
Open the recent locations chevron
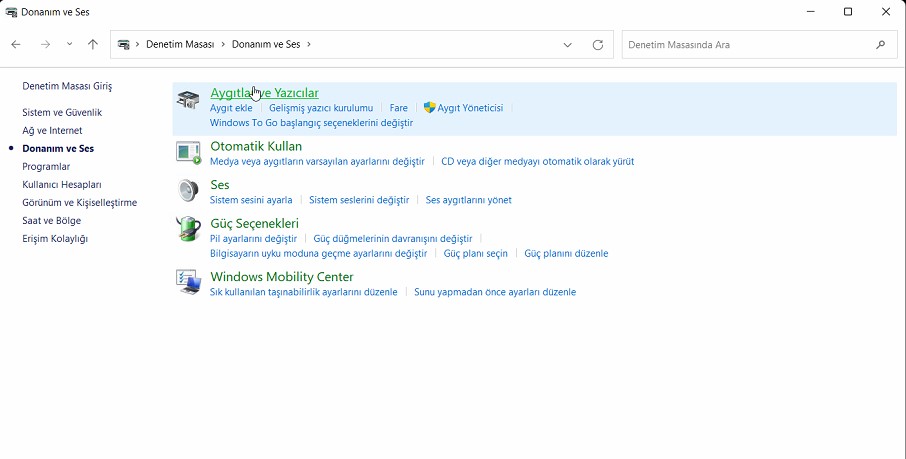(69, 45)
